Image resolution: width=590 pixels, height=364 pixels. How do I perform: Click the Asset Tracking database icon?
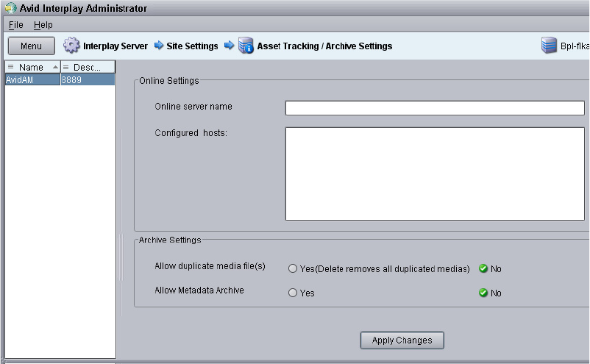246,46
